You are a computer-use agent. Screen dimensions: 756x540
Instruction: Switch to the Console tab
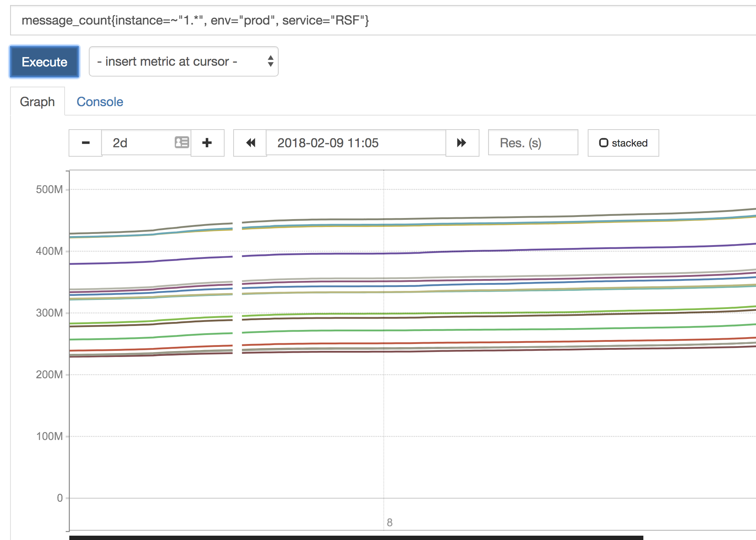point(100,102)
